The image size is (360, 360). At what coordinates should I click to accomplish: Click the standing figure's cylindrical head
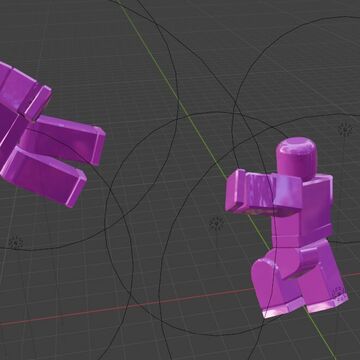coord(296,159)
